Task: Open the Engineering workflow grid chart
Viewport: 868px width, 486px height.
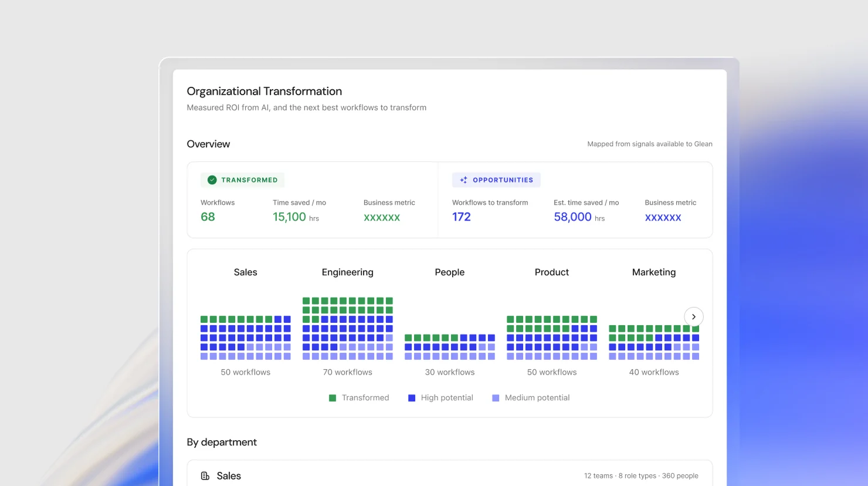Action: tap(348, 328)
